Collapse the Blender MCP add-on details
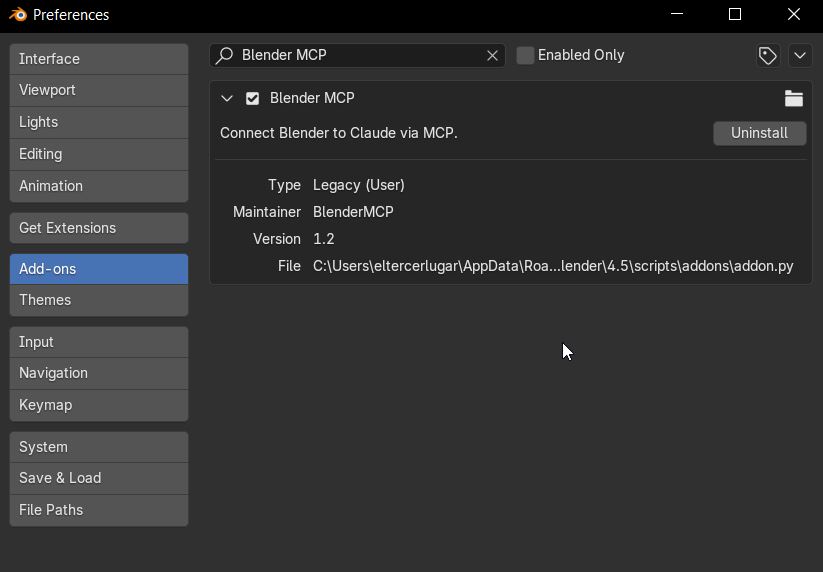 coord(227,98)
